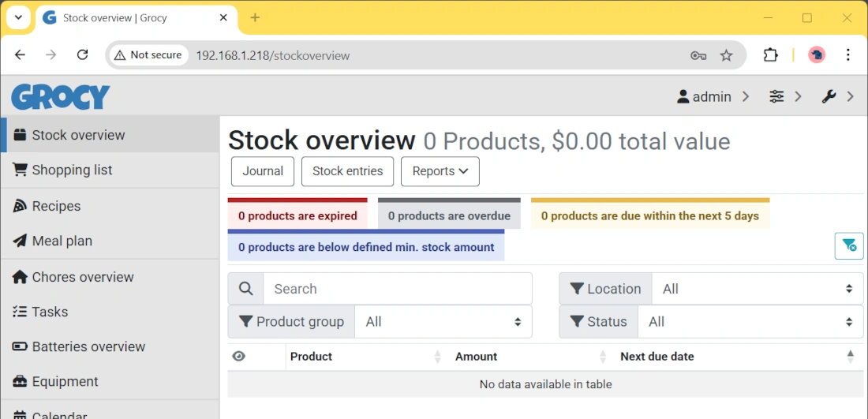This screenshot has height=419, width=868.
Task: Click the Not secure site info chip
Action: [x=148, y=54]
